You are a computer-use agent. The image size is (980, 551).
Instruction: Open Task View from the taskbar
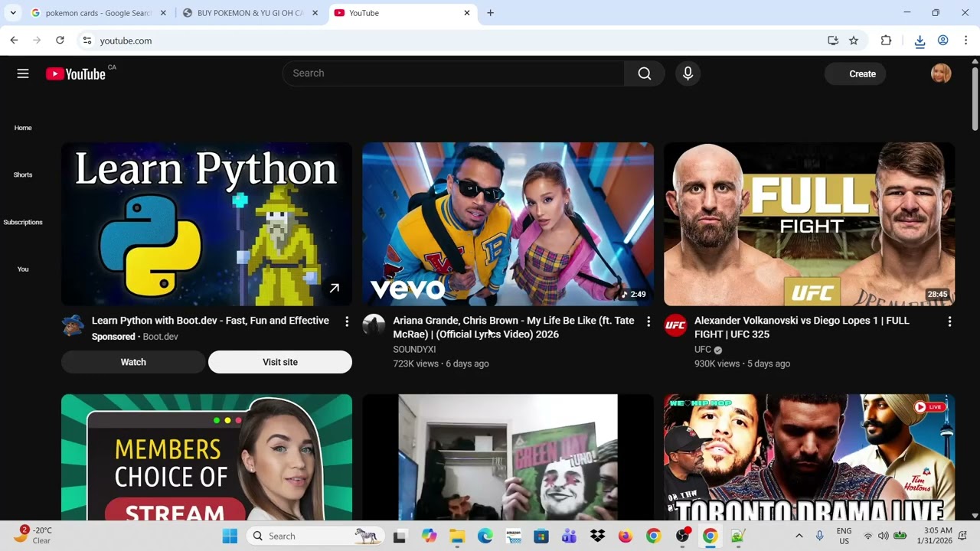pyautogui.click(x=399, y=536)
